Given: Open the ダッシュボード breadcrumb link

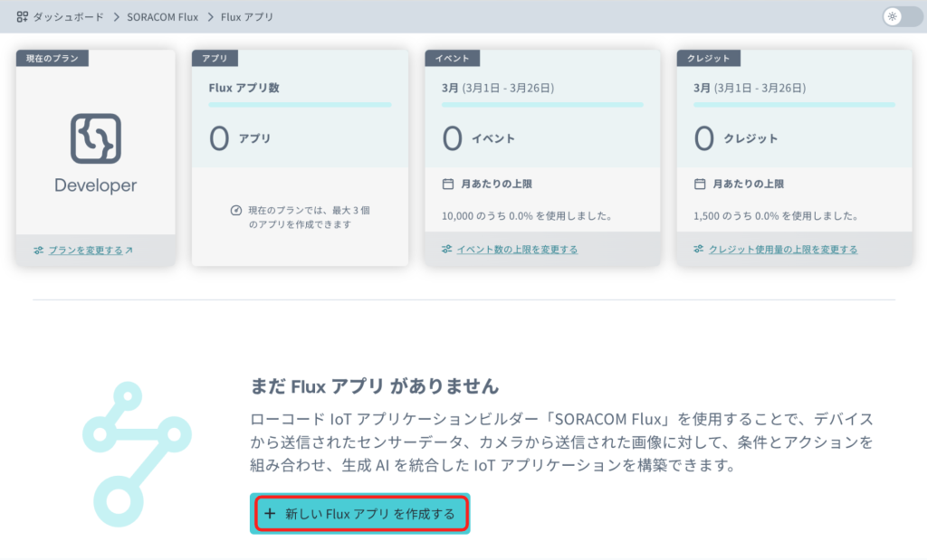Looking at the screenshot, I should pos(68,17).
